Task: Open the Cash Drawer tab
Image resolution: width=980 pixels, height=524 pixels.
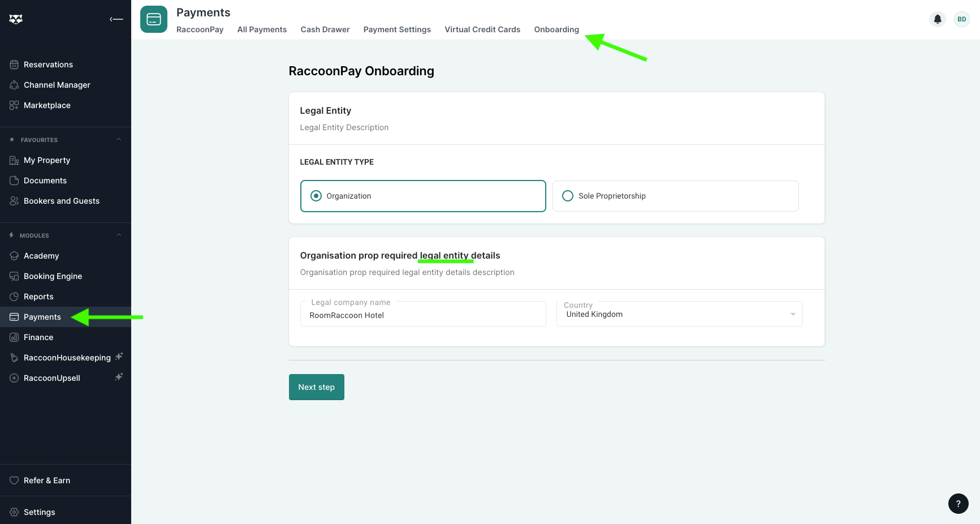Action: (325, 29)
